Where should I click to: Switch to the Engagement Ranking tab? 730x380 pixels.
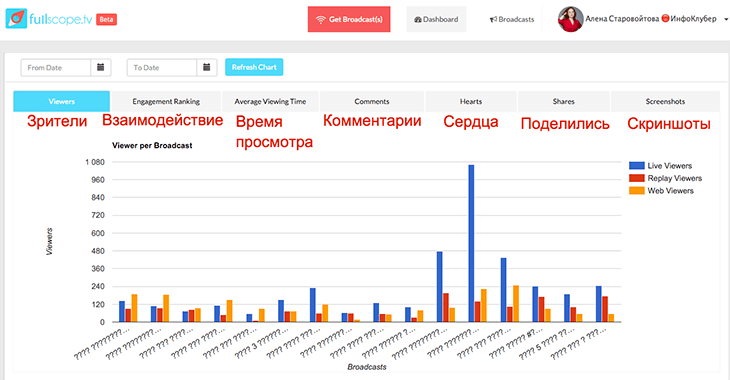pos(166,101)
